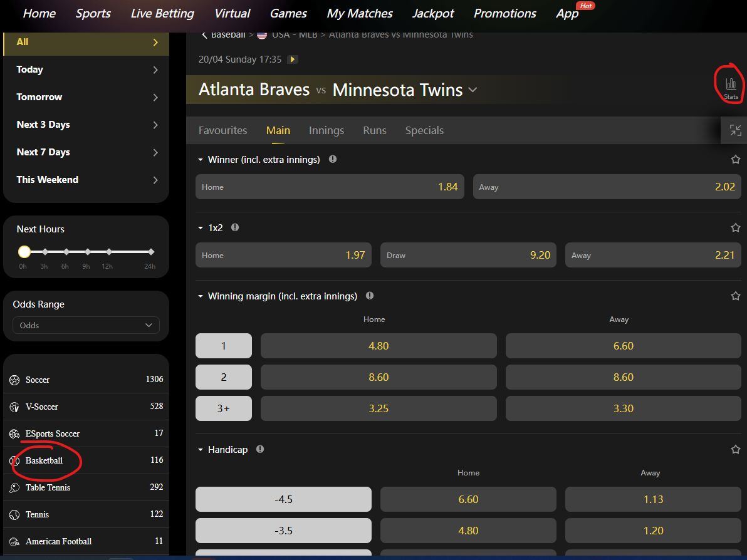Open the Virtual menu item
This screenshot has height=560, width=747.
tap(232, 13)
